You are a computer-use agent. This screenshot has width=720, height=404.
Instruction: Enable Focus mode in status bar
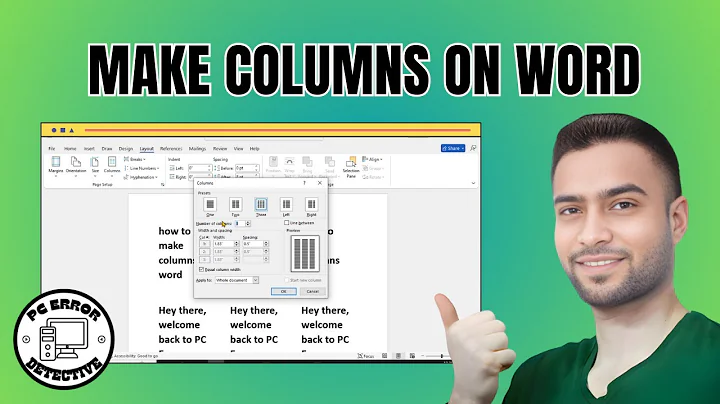(366, 356)
